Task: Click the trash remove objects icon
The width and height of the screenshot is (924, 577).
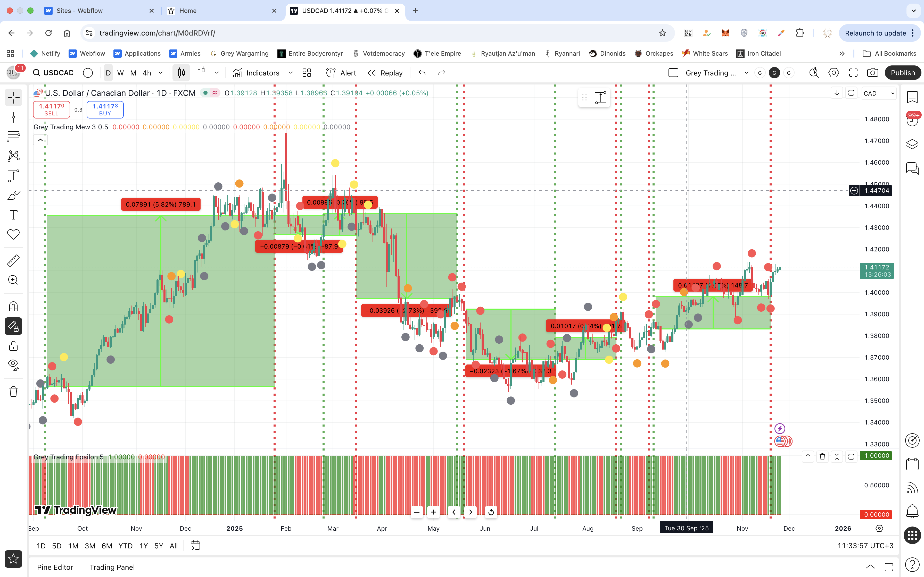Action: [13, 392]
